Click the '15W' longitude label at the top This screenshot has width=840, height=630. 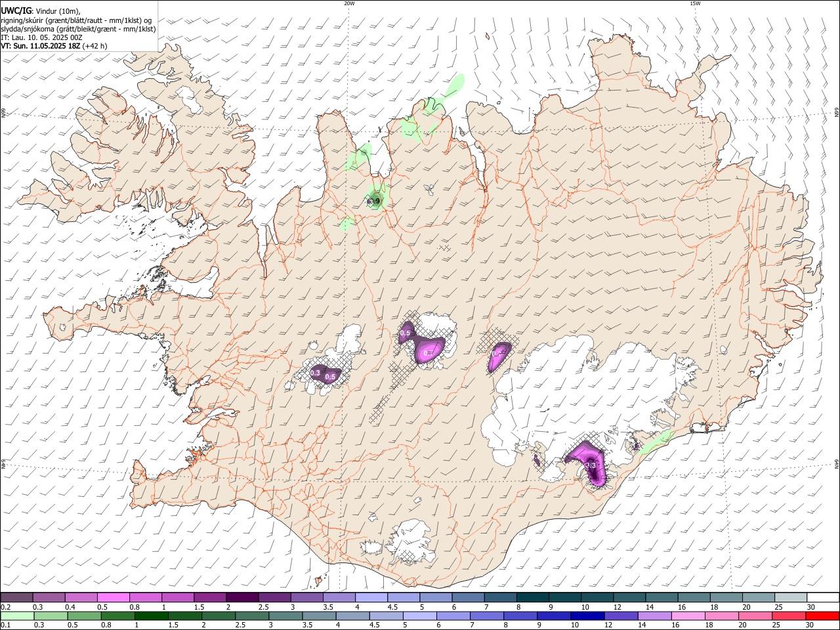(x=695, y=3)
